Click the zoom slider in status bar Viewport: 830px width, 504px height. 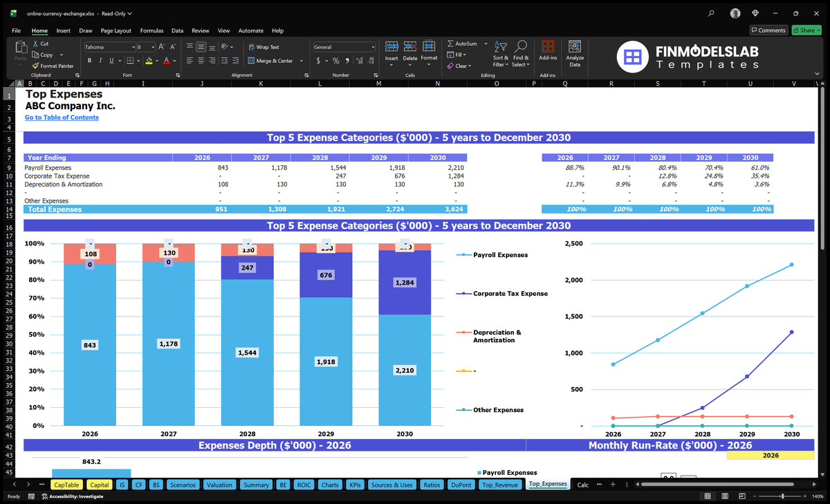782,496
